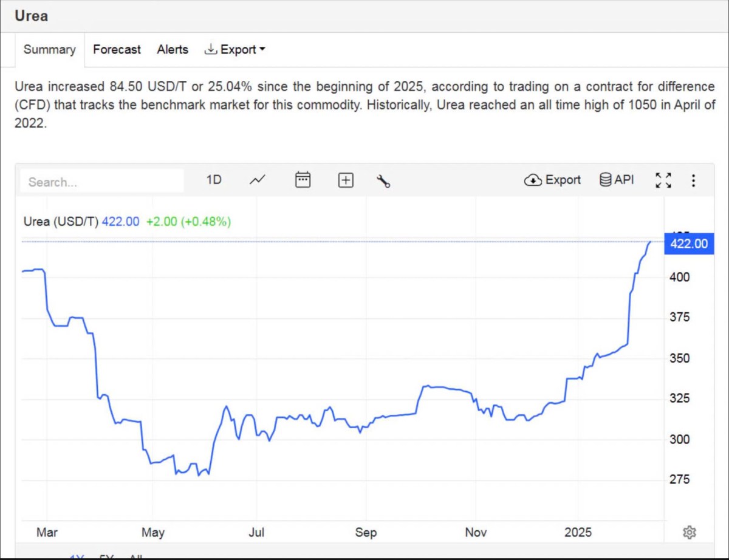Add a comparison with plus icon
Viewport: 729px width, 560px height.
(x=346, y=180)
